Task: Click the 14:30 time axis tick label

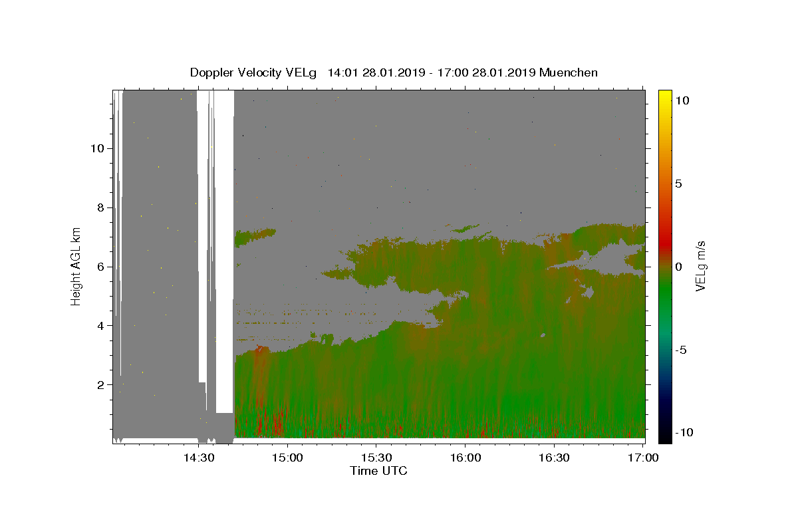Action: click(x=199, y=458)
